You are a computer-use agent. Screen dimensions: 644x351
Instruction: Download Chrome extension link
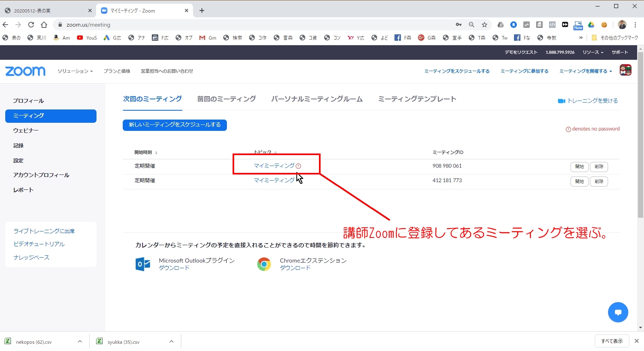[295, 268]
